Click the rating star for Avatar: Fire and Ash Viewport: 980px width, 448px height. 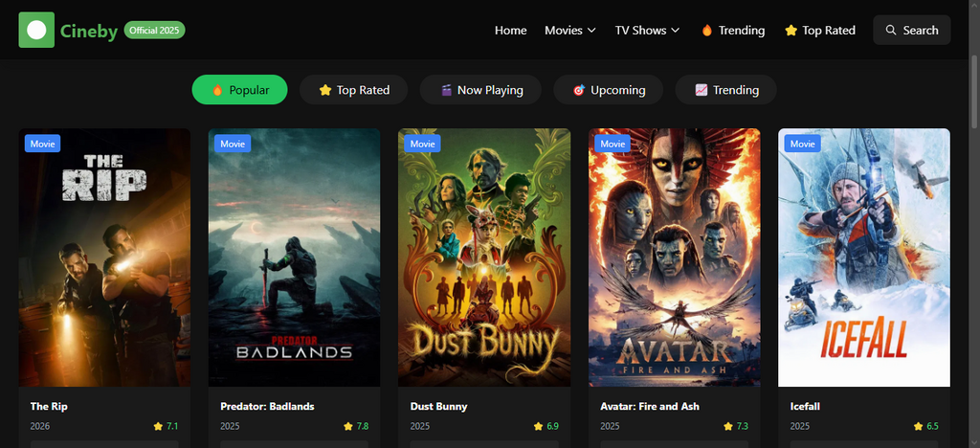click(728, 426)
